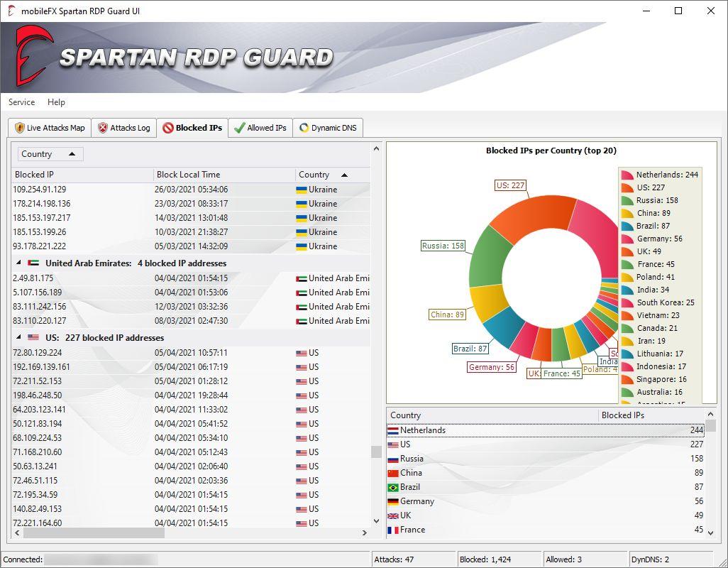Collapse the US blocked IP group

[x=18, y=338]
